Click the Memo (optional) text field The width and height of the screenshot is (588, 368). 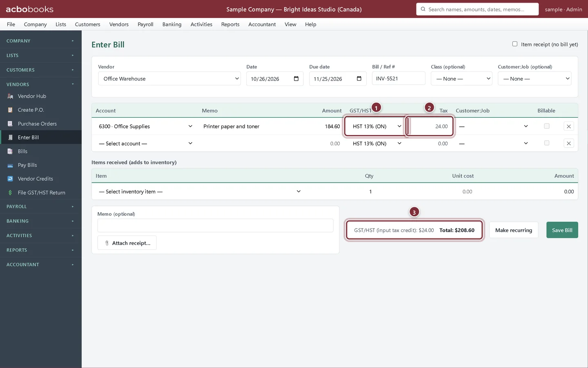coord(216,225)
